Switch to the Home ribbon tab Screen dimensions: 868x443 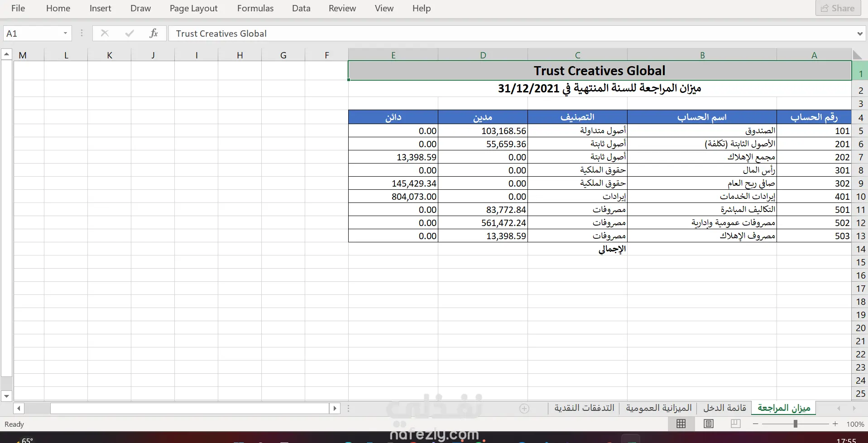[58, 8]
